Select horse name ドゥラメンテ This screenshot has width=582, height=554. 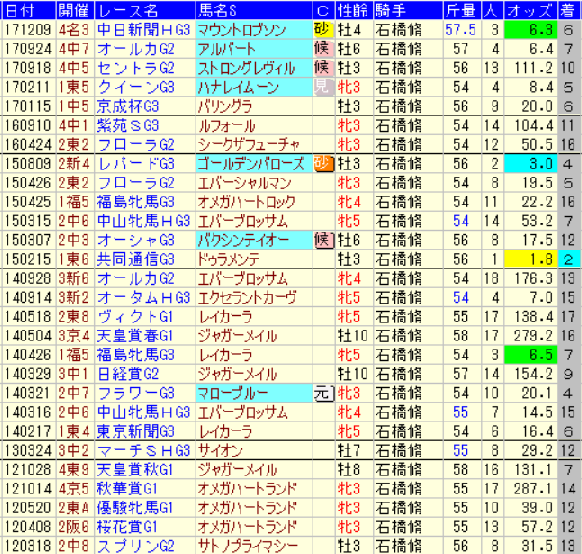click(x=228, y=259)
